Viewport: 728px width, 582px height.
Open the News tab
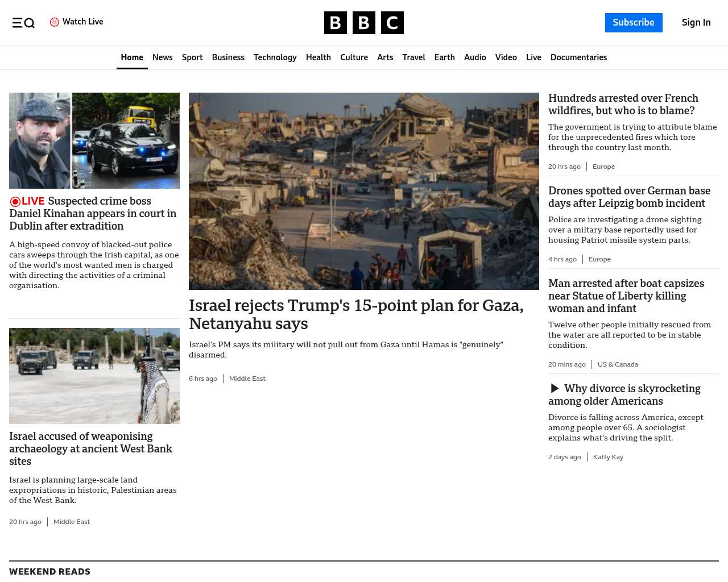click(x=163, y=57)
